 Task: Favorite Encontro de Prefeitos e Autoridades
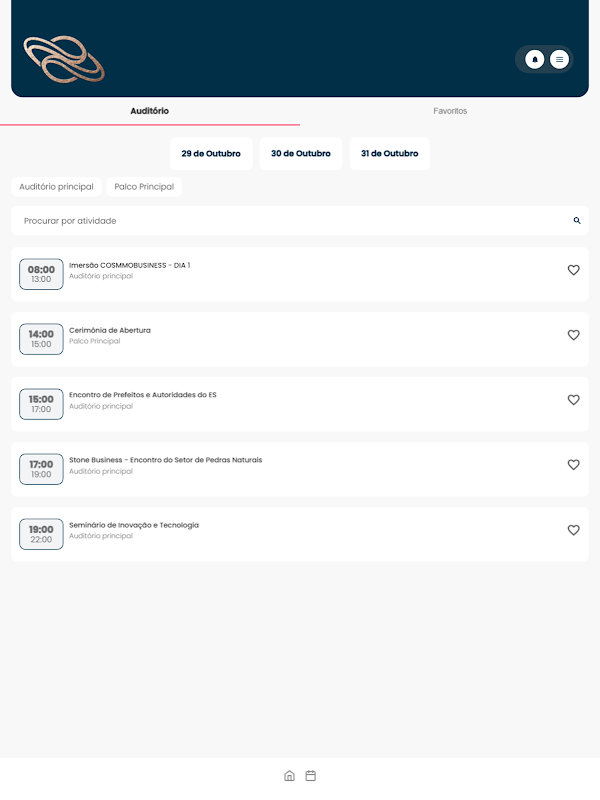pyautogui.click(x=573, y=399)
